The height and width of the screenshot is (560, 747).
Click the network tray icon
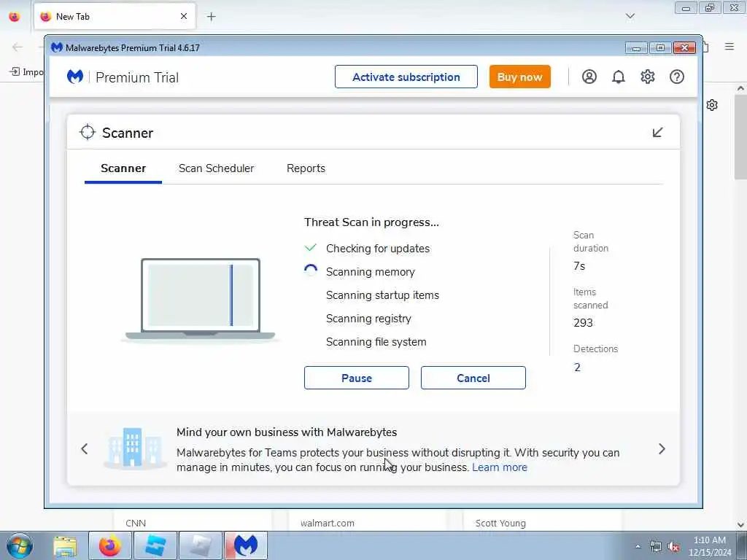(x=656, y=547)
